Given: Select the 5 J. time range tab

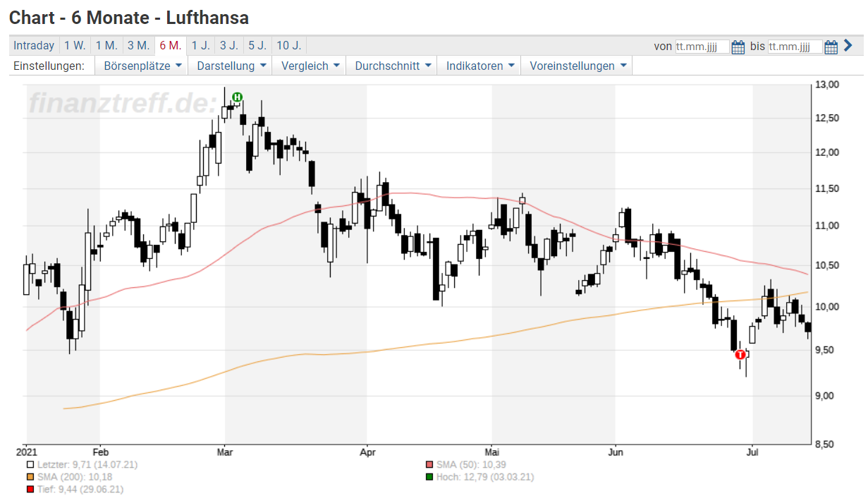Looking at the screenshot, I should pos(257,46).
